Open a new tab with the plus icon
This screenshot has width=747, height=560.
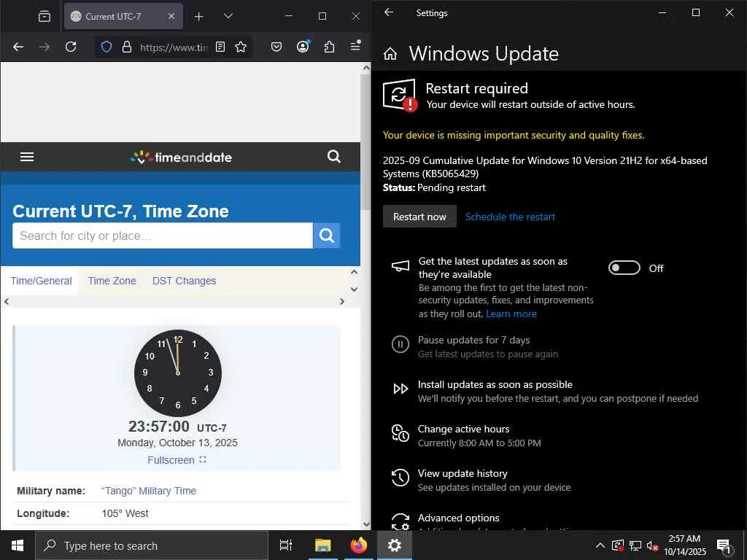coord(198,17)
